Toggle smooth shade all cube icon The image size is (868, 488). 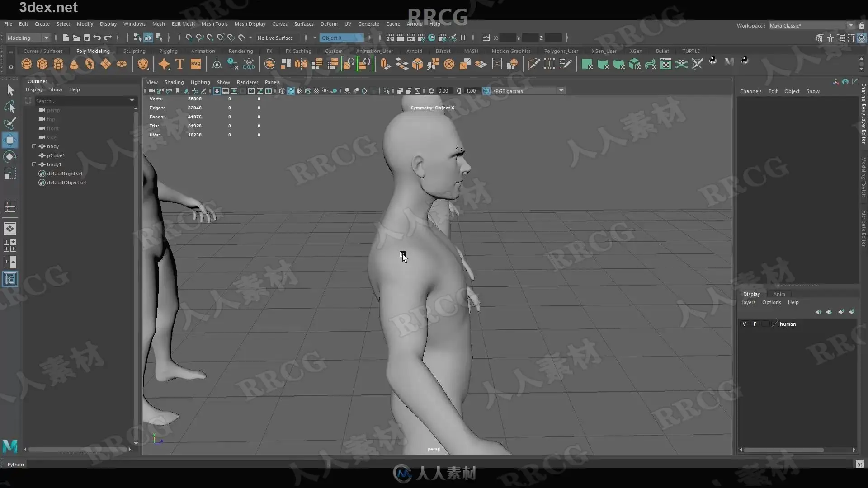click(x=291, y=91)
